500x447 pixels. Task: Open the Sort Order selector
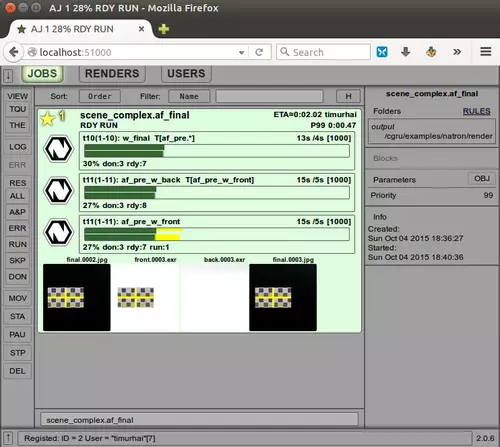click(100, 96)
